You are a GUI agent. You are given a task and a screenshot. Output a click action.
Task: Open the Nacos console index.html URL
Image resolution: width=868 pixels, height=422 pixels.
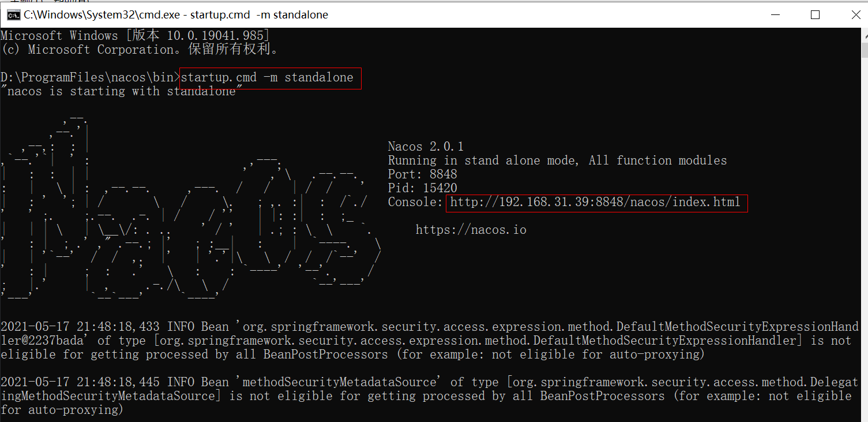tap(595, 202)
